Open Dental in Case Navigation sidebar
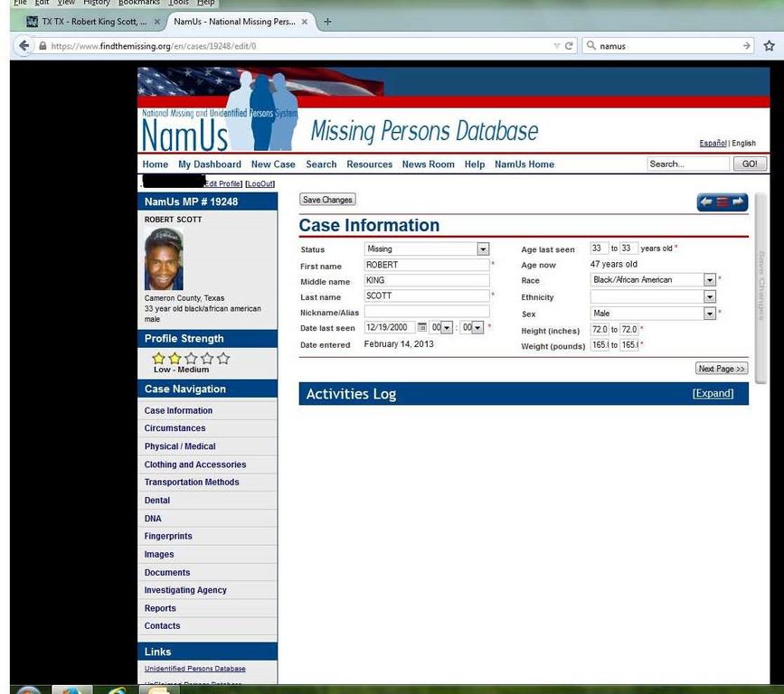This screenshot has width=784, height=694. click(157, 501)
